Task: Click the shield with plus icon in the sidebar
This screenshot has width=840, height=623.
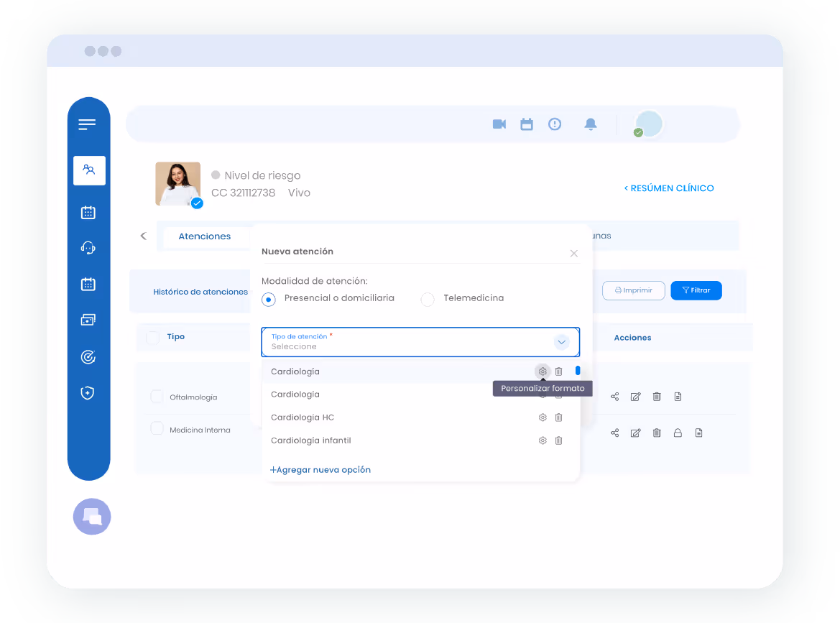Action: [x=88, y=392]
